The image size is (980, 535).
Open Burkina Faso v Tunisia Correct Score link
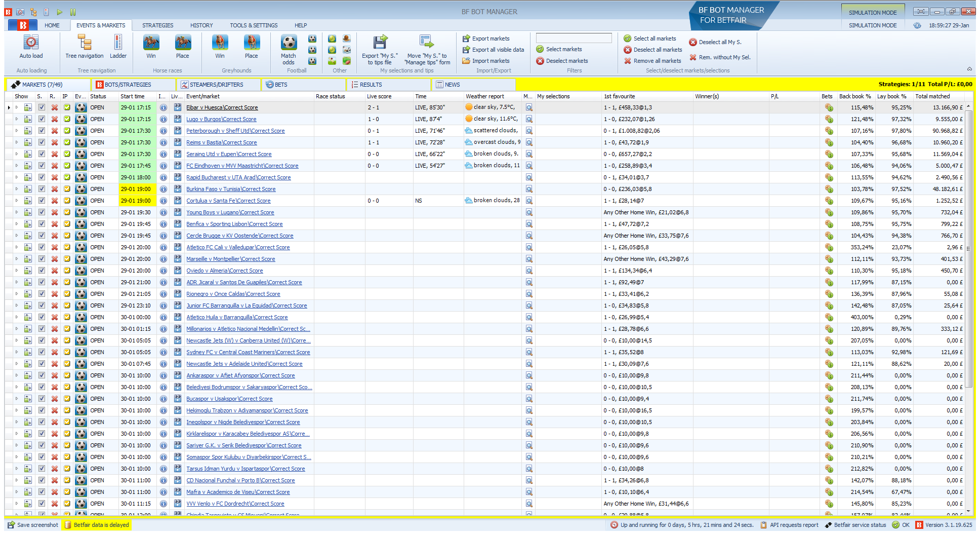[231, 189]
